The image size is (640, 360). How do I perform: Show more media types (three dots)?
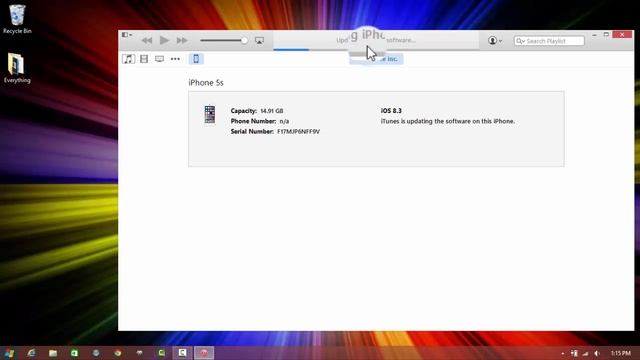[x=175, y=59]
